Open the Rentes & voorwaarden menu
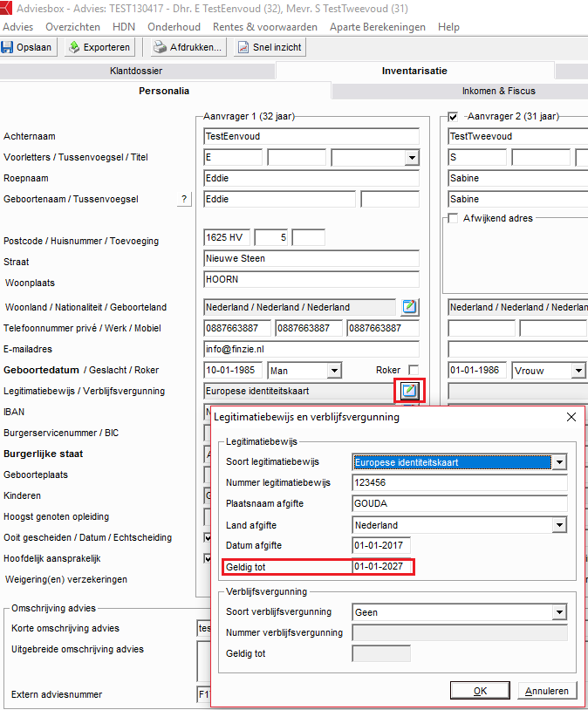 point(265,27)
